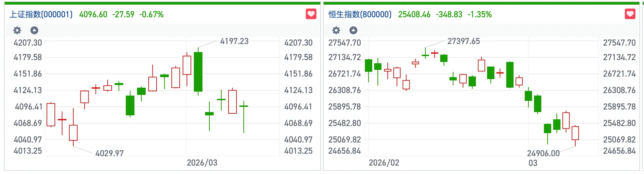This screenshot has height=174, width=644.
Task: Toggle the favorite heart for 上证指数
Action: 311,14
